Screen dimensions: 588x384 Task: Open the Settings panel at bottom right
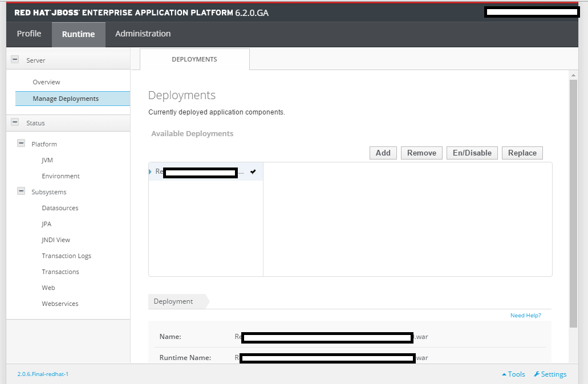549,374
